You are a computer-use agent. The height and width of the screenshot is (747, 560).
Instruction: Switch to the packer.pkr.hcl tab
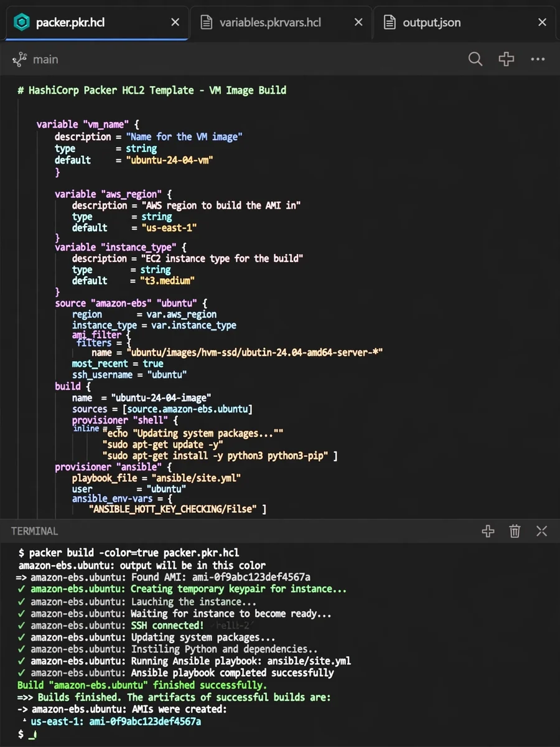pyautogui.click(x=96, y=22)
